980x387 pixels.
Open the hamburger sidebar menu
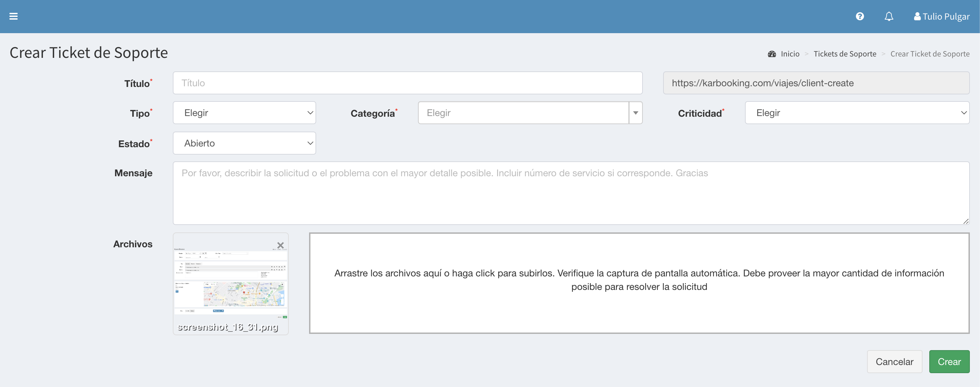13,16
